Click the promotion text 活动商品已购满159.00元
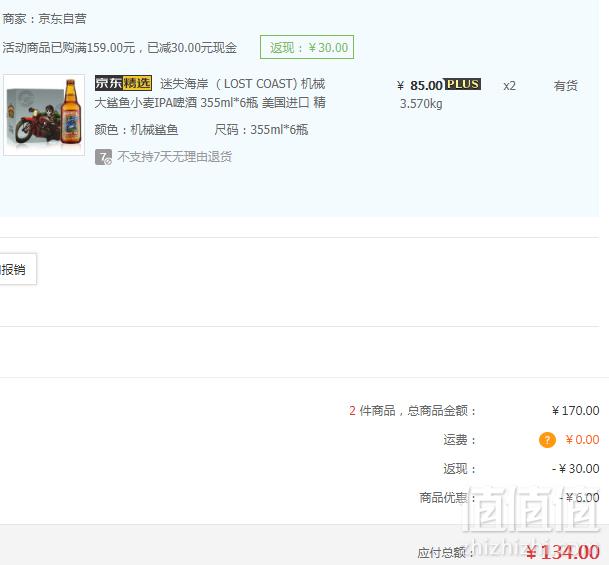Image resolution: width=609 pixels, height=565 pixels. click(x=69, y=48)
